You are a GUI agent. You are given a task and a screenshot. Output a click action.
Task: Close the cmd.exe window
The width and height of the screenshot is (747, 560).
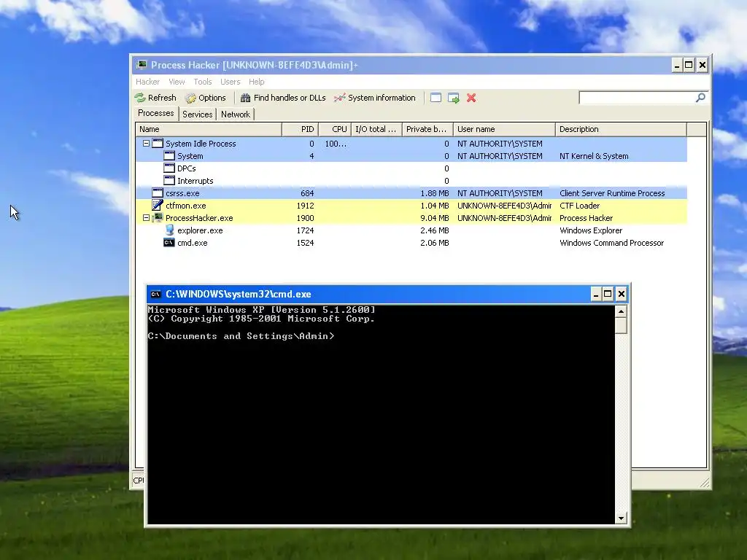click(x=622, y=294)
